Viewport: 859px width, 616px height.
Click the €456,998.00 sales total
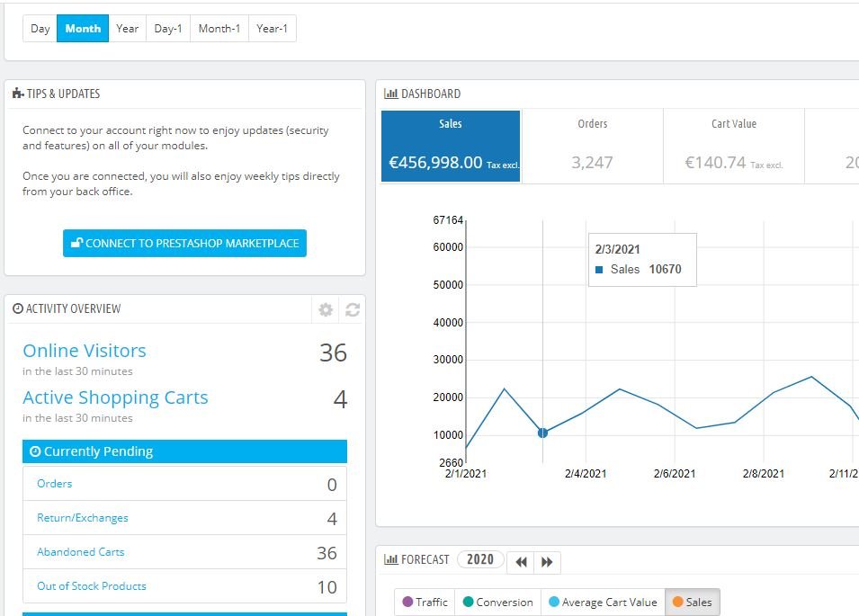[x=435, y=163]
